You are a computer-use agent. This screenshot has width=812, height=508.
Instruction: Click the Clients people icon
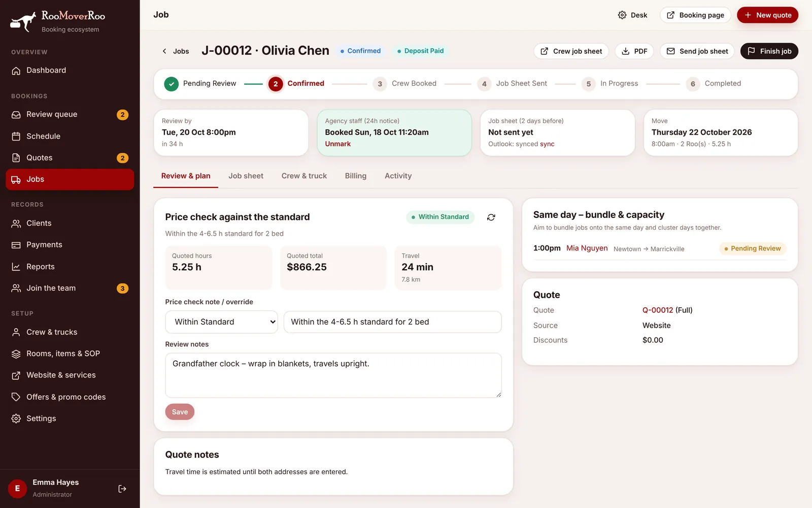point(16,224)
